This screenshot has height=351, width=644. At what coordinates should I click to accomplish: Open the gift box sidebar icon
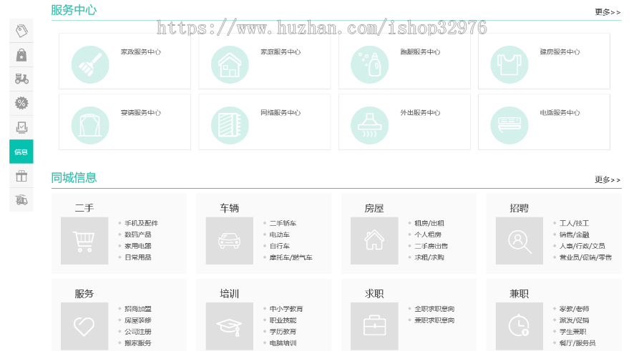(21, 176)
